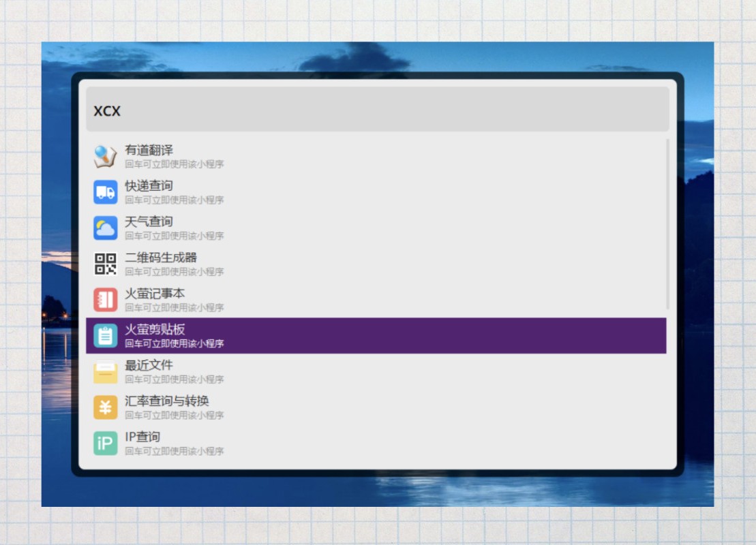
Task: Click the subtitle under 火萤剪贴板
Action: click(x=175, y=343)
